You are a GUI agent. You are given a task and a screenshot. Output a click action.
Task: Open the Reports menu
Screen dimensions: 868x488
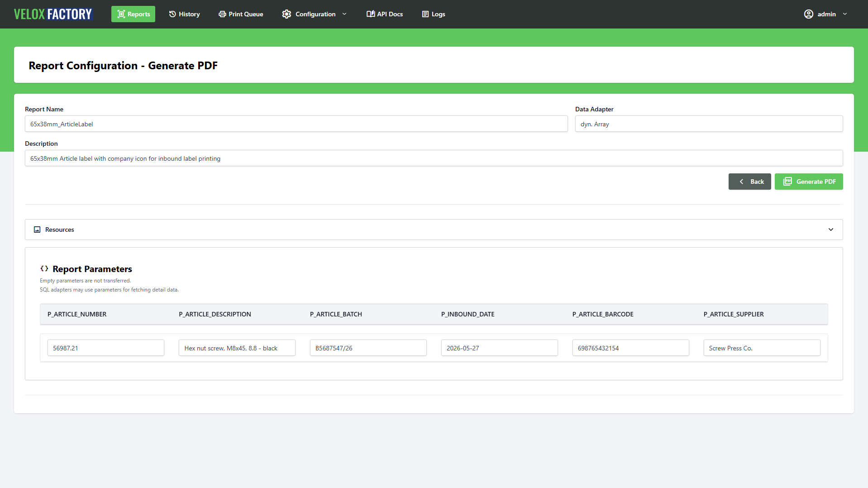tap(133, 14)
